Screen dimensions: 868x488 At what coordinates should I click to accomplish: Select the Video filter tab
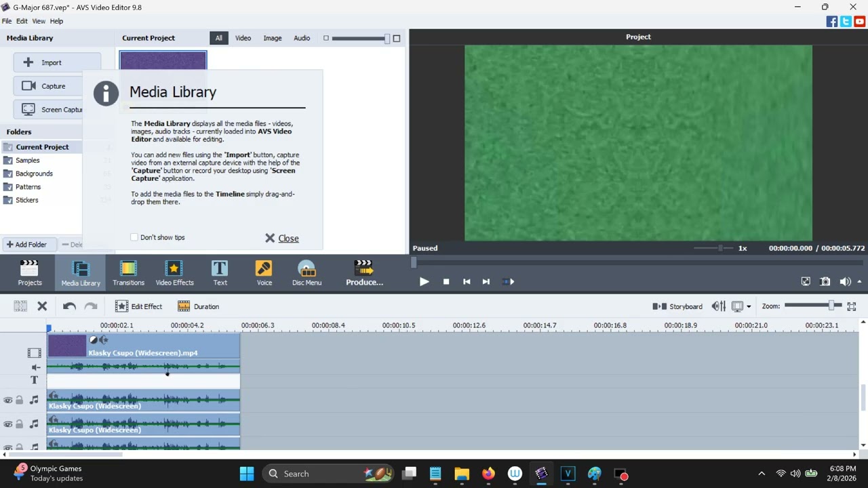(243, 38)
